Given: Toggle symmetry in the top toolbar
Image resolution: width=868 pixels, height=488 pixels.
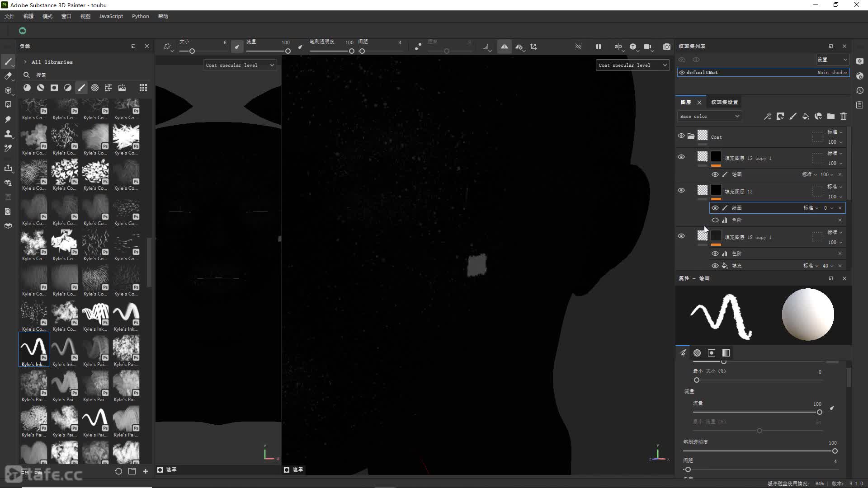Looking at the screenshot, I should (x=504, y=47).
